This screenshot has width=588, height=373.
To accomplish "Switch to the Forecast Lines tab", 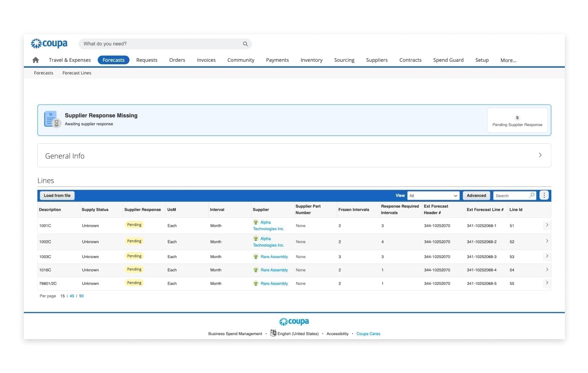I will coord(76,73).
